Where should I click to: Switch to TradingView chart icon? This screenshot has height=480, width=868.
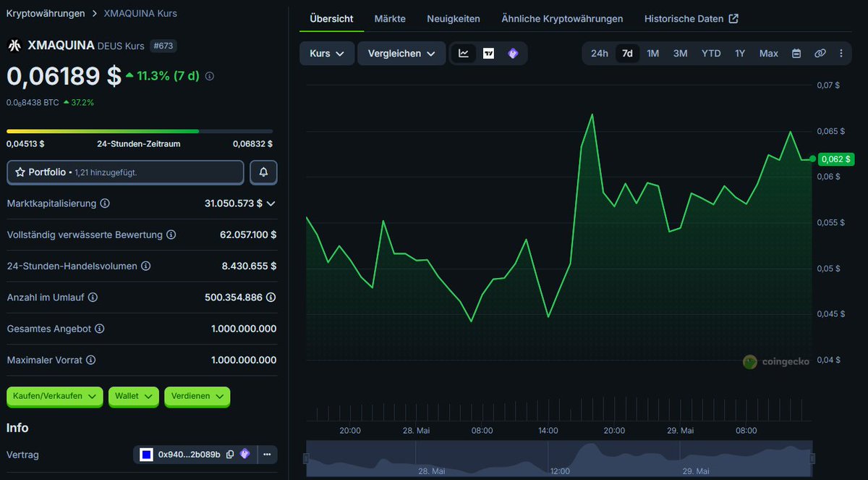(488, 54)
